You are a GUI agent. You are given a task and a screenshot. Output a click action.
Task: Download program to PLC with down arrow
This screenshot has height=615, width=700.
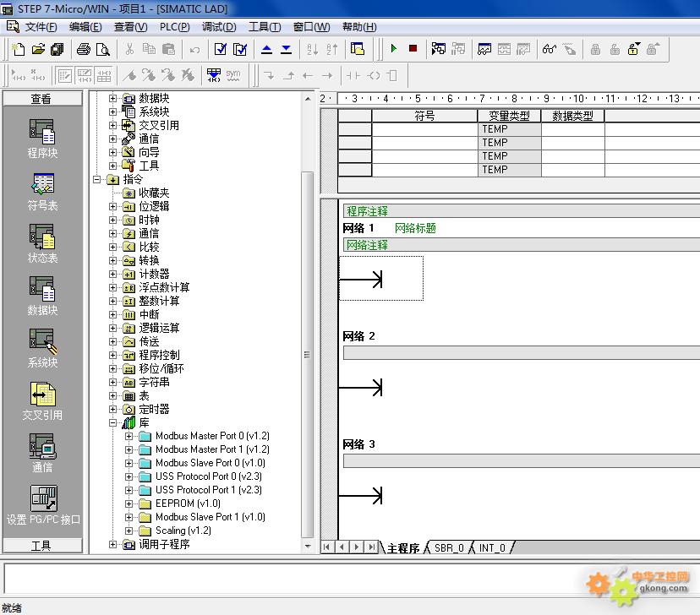point(286,49)
